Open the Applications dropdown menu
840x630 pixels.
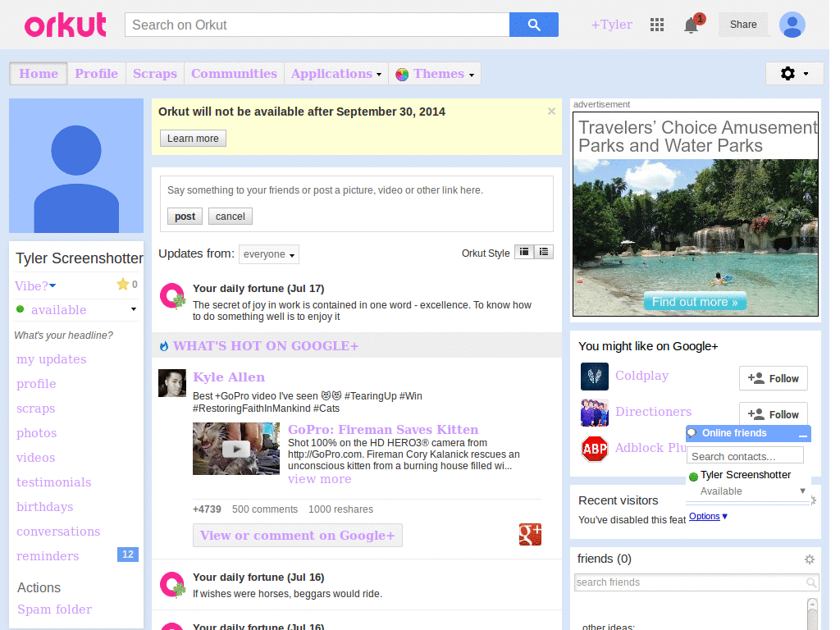(x=336, y=73)
